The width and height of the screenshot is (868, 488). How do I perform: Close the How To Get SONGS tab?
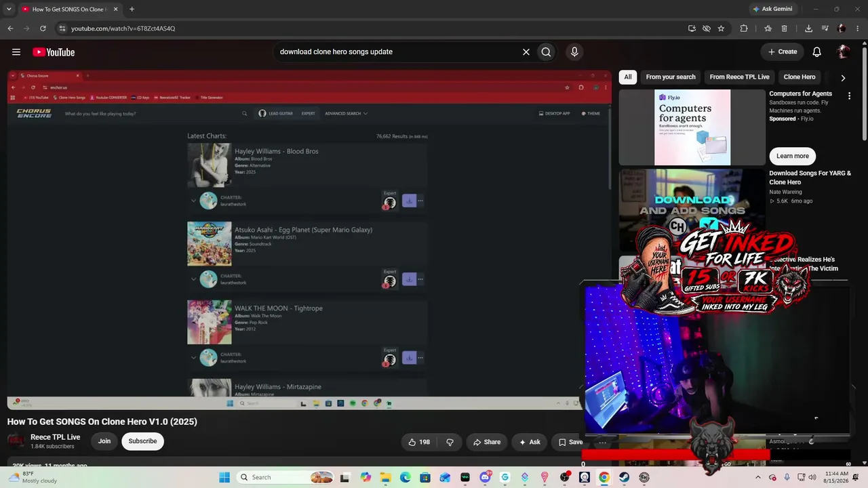click(115, 9)
